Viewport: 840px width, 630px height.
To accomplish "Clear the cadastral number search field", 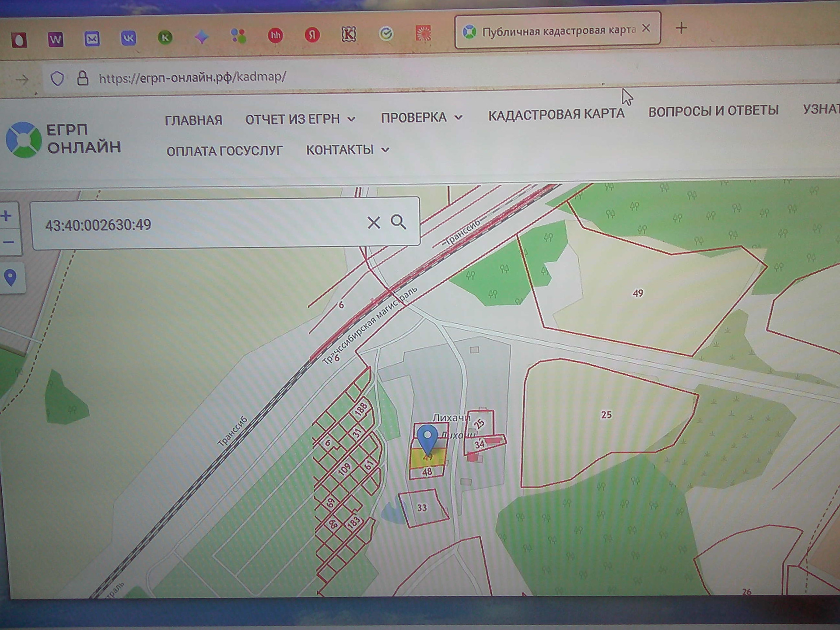I will tap(373, 223).
